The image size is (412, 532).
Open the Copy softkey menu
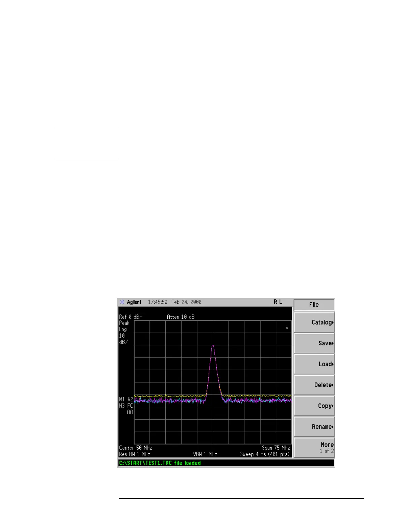[314, 406]
